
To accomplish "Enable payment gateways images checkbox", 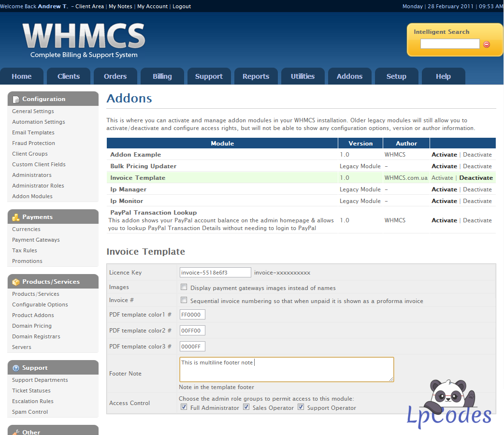I will click(x=184, y=287).
